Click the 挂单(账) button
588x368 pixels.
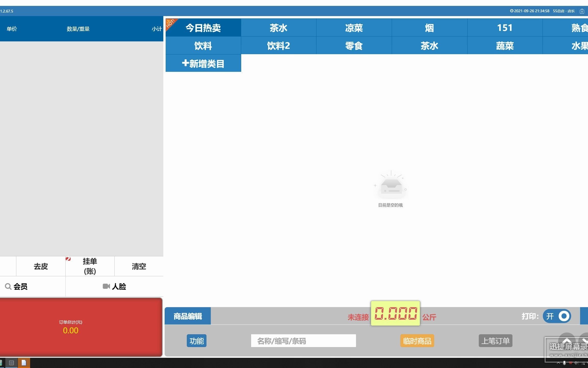89,266
